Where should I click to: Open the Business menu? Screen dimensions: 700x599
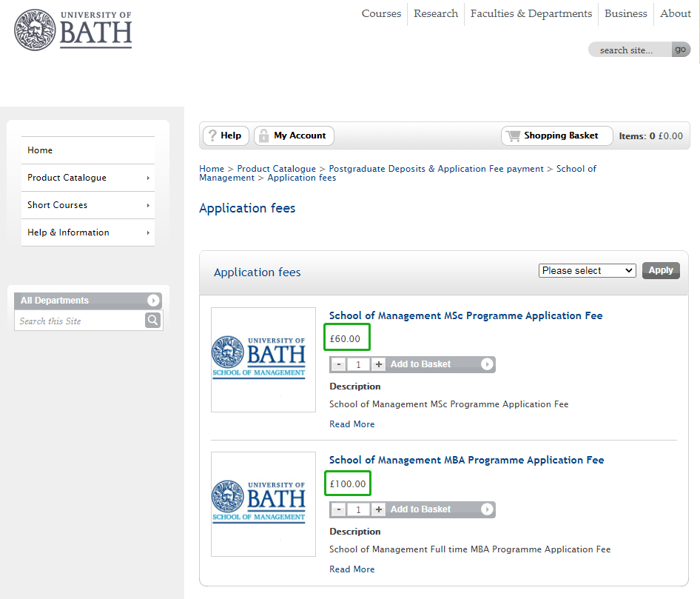coord(625,13)
